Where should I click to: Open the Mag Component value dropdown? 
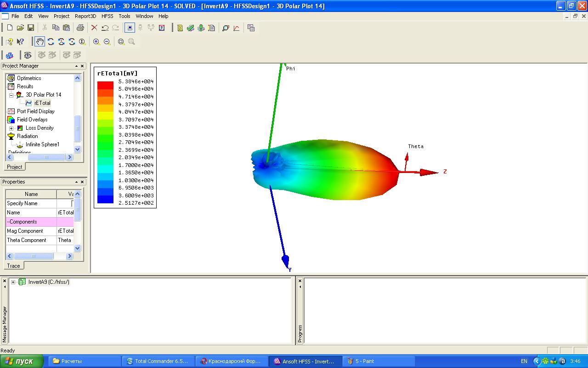coord(65,231)
